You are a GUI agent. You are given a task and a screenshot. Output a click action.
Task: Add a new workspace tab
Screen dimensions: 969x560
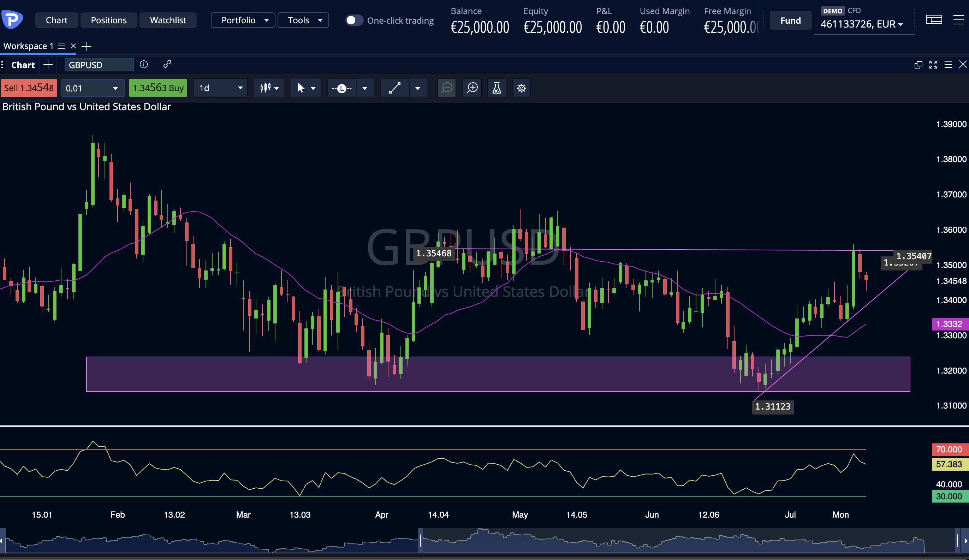point(86,47)
